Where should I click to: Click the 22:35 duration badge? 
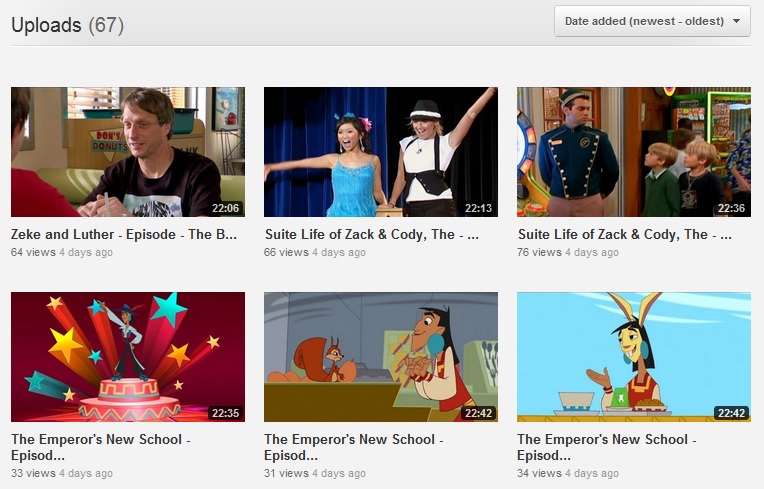(225, 412)
